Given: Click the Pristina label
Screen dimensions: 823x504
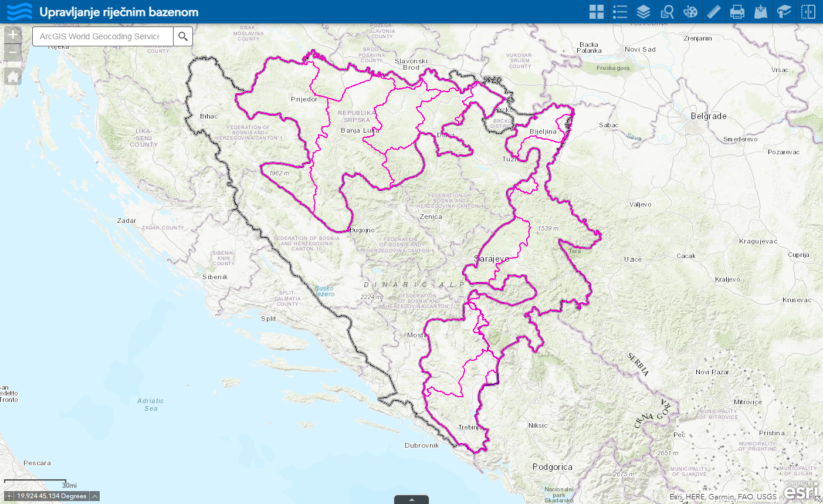Looking at the screenshot, I should (x=772, y=433).
